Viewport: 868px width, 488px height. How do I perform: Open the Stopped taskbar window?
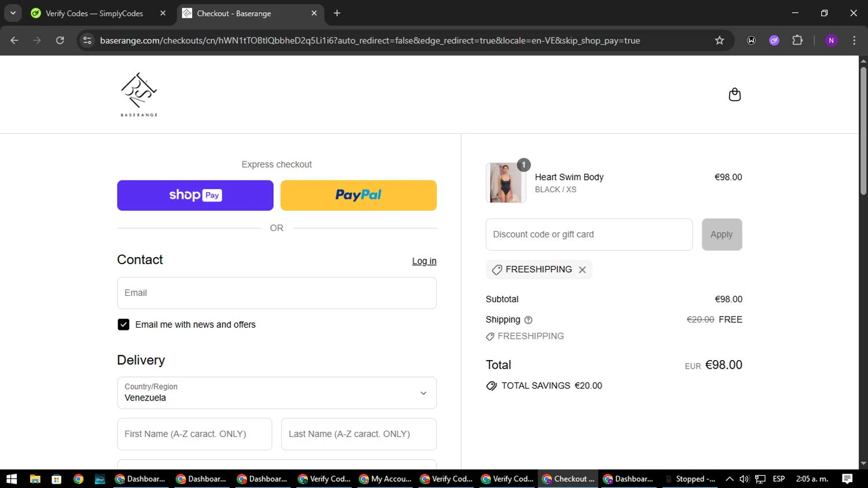pos(690,479)
